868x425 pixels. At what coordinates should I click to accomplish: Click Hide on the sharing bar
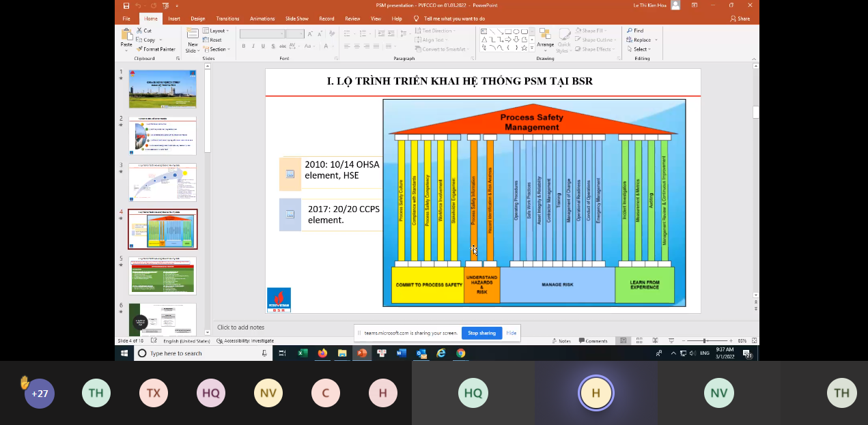[x=512, y=333]
